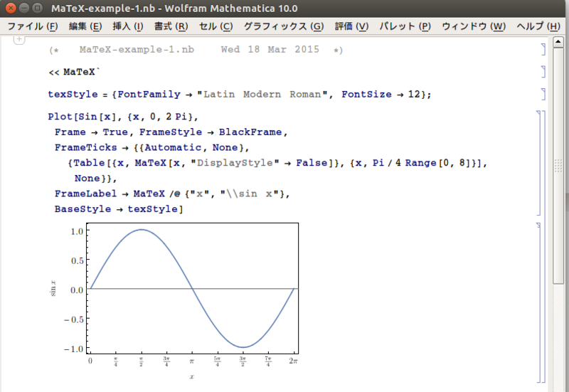Open the 書式 (R) menu

[171, 26]
